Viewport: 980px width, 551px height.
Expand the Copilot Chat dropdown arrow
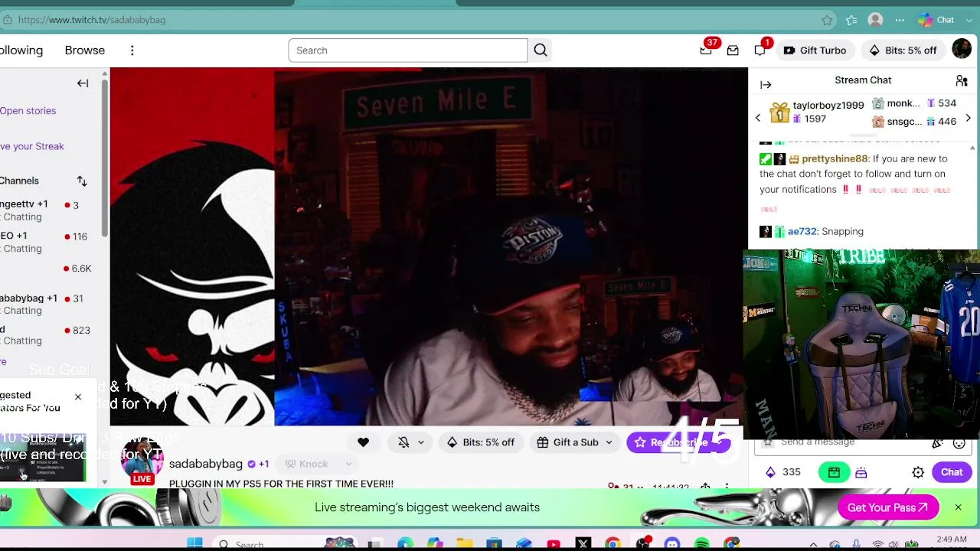point(969,20)
